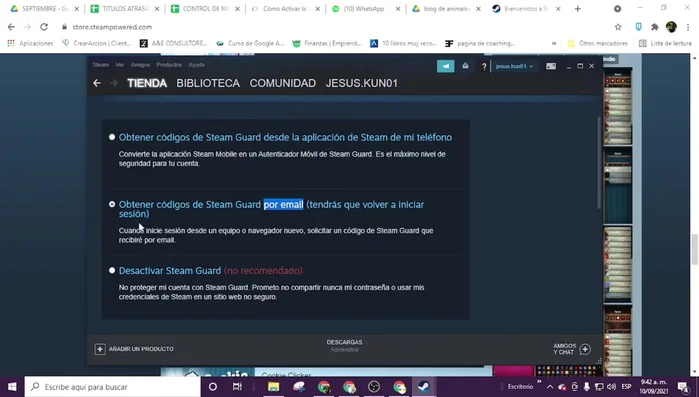Open Amigos y Chat plus icon

585,349
